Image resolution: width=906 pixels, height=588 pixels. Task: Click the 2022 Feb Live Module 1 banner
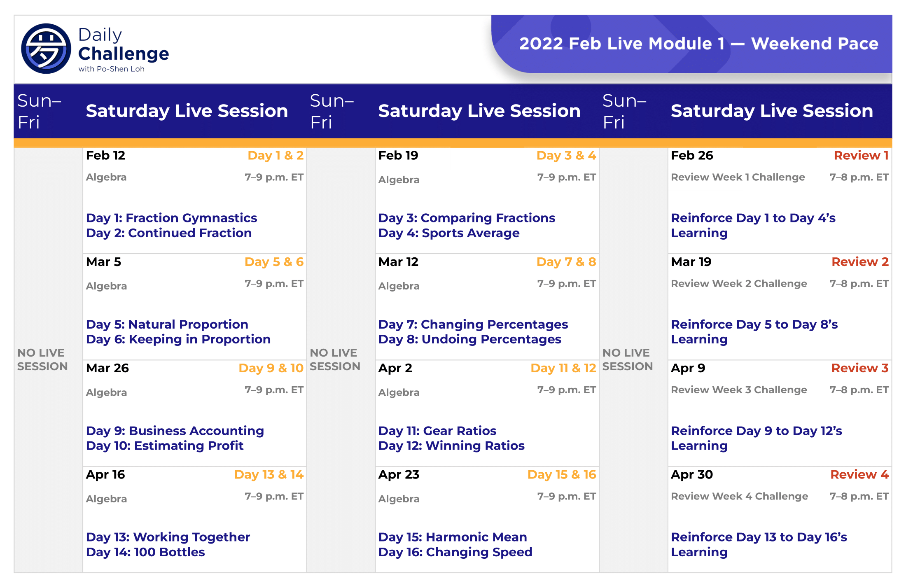point(698,44)
